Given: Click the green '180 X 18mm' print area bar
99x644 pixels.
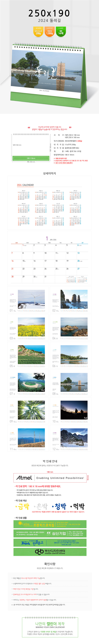Looking at the screenshot, I should click(31, 158).
